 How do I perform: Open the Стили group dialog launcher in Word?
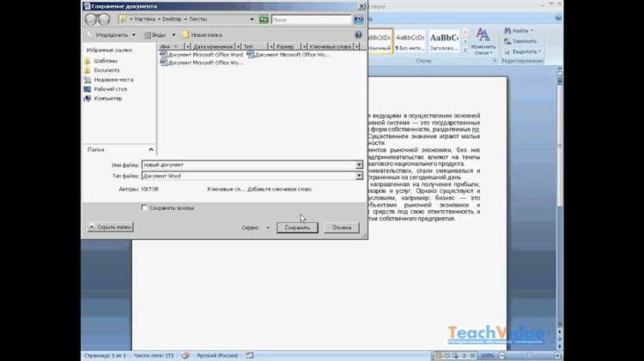point(495,61)
